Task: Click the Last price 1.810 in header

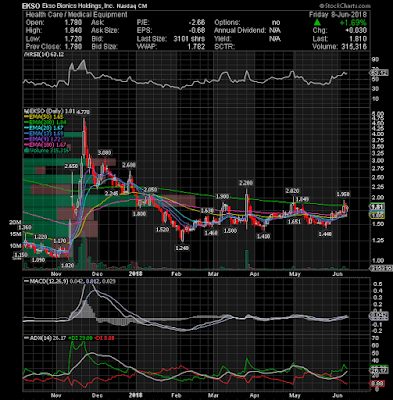Action: point(358,39)
